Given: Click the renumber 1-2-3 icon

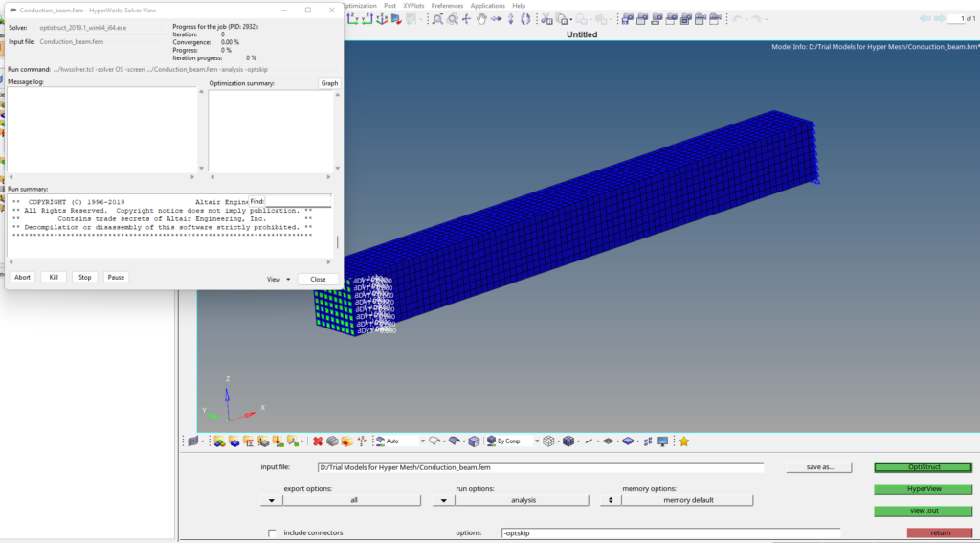Looking at the screenshot, I should pyautogui.click(x=361, y=441).
